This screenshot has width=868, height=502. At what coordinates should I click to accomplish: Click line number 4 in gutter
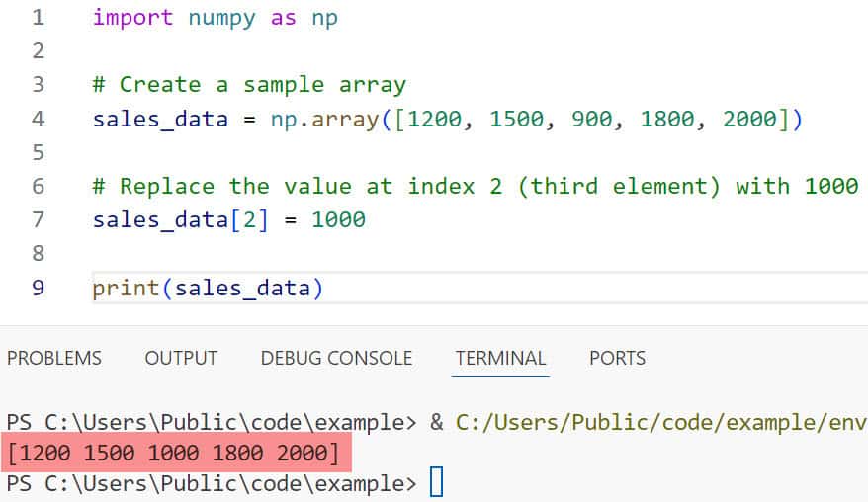pos(38,119)
